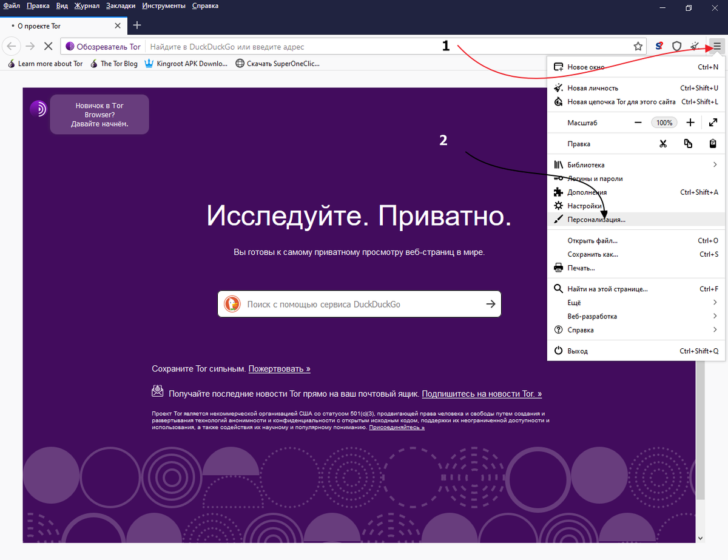The width and height of the screenshot is (728, 560).
Task: Open a new tab with plus button
Action: coord(137,25)
